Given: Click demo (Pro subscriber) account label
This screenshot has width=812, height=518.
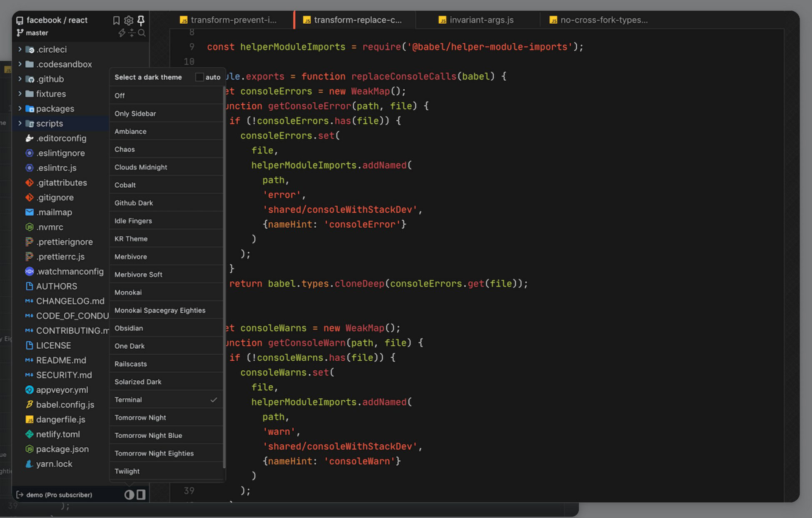Looking at the screenshot, I should click(59, 495).
